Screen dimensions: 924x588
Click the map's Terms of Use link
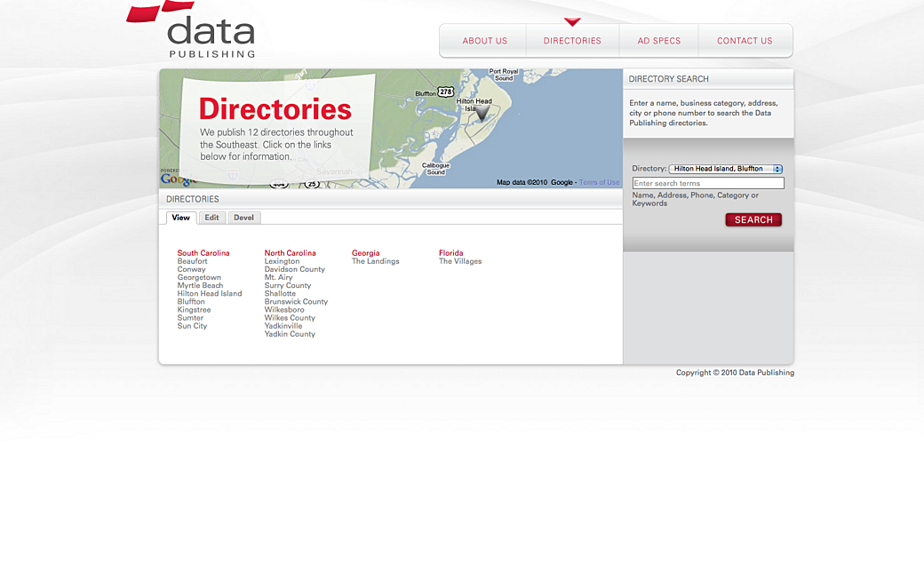(x=599, y=182)
